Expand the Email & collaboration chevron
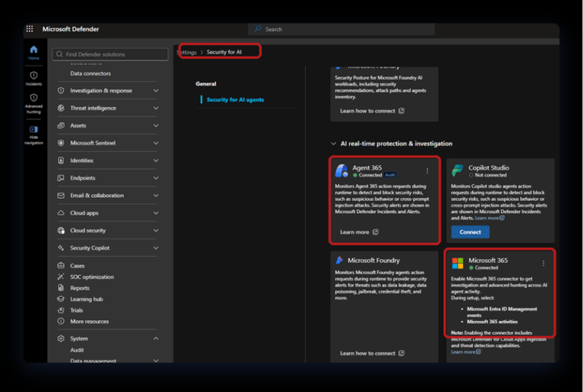 pyautogui.click(x=156, y=196)
